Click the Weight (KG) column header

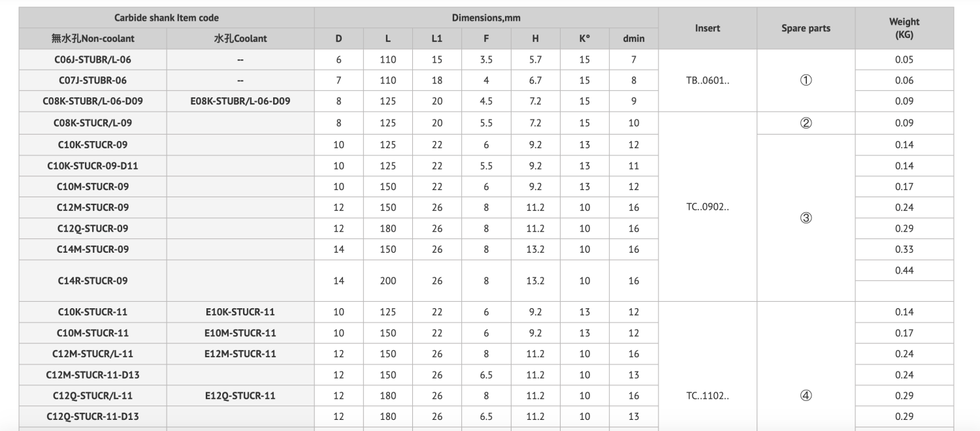coord(904,28)
